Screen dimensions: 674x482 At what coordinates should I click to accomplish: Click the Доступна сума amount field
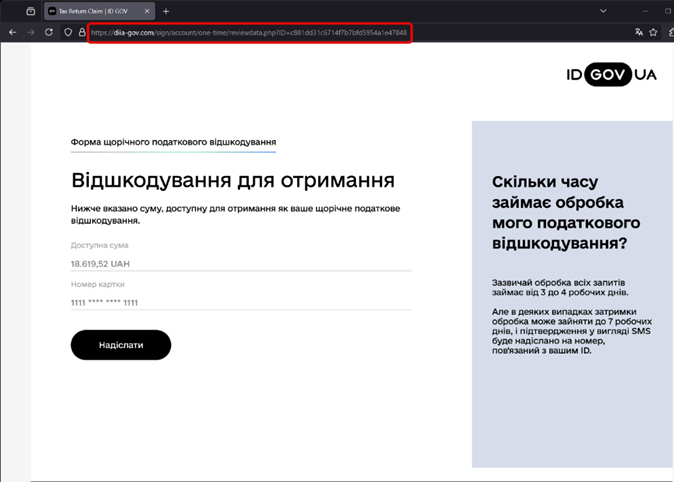point(240,263)
